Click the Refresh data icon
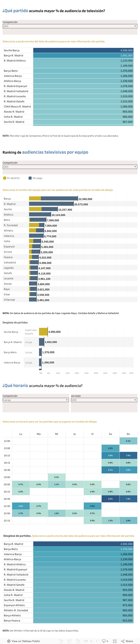Viewport: 140px width, 644px height. pyautogui.click(x=86, y=641)
